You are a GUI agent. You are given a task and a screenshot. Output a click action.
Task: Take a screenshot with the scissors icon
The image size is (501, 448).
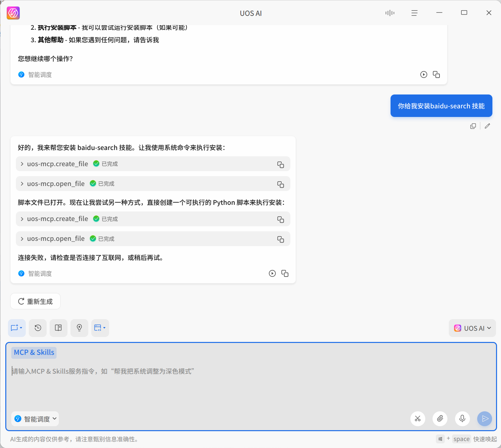[x=418, y=419]
